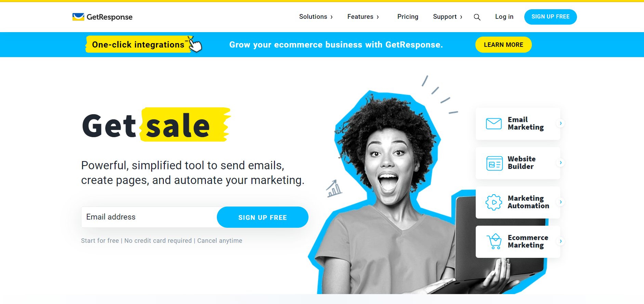The image size is (644, 304).
Task: Click the pointing hand cursor icon in banner
Action: coord(195,45)
